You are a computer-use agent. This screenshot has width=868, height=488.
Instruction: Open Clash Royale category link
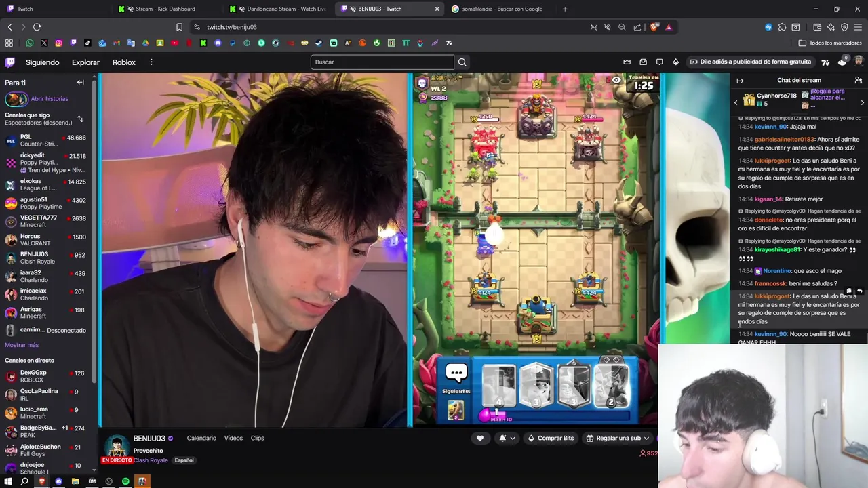click(151, 460)
